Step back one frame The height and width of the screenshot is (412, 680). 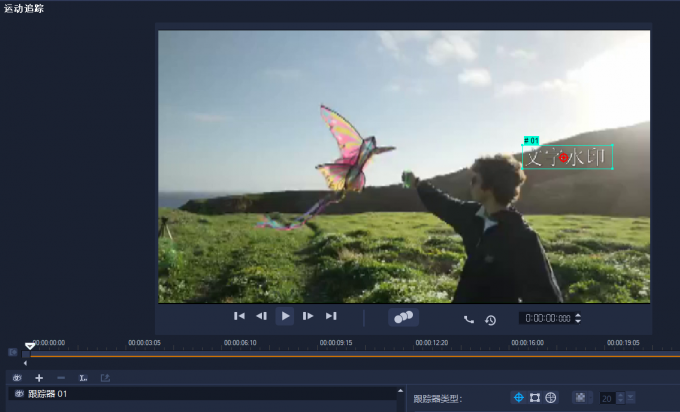262,316
